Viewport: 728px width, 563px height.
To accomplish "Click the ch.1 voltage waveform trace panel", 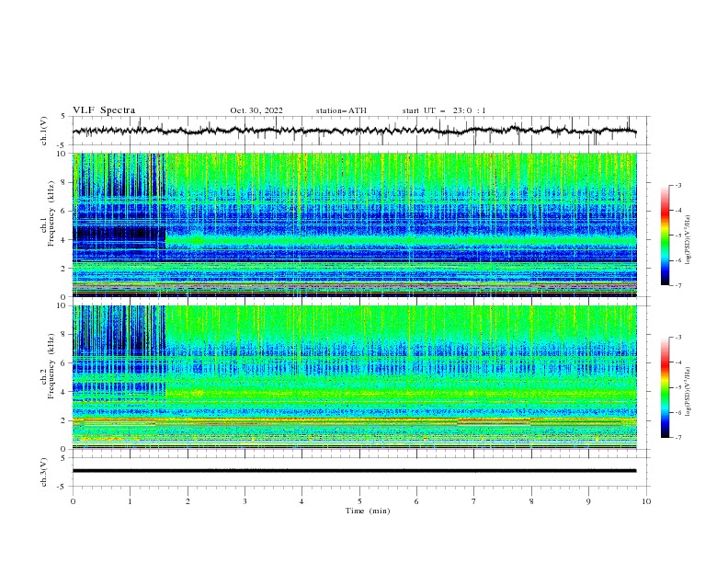I will click(x=361, y=131).
